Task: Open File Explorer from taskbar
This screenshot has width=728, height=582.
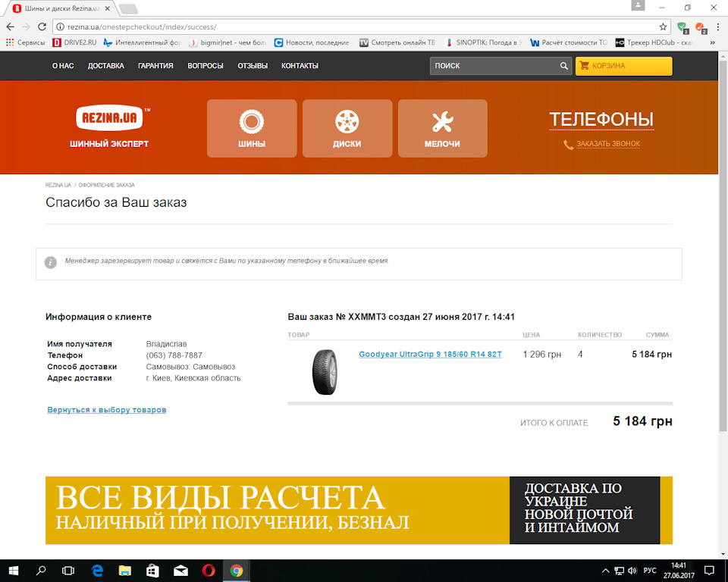Action: pyautogui.click(x=125, y=571)
